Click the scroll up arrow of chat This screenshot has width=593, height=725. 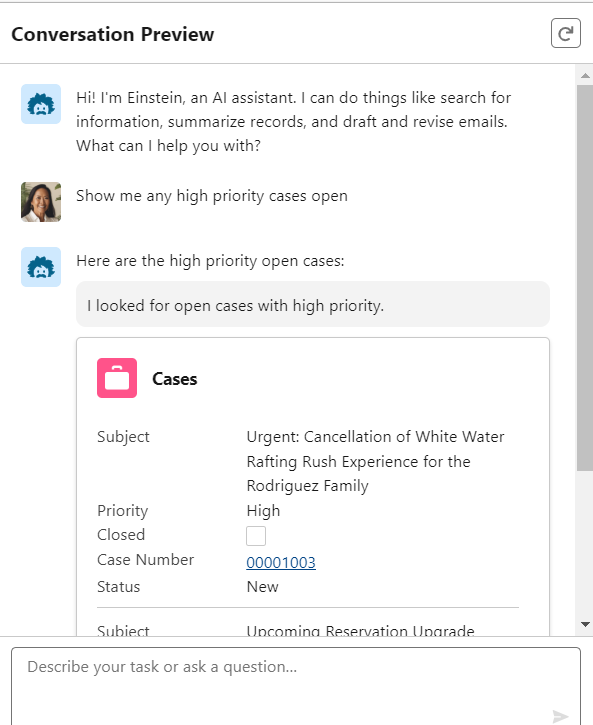tap(585, 75)
